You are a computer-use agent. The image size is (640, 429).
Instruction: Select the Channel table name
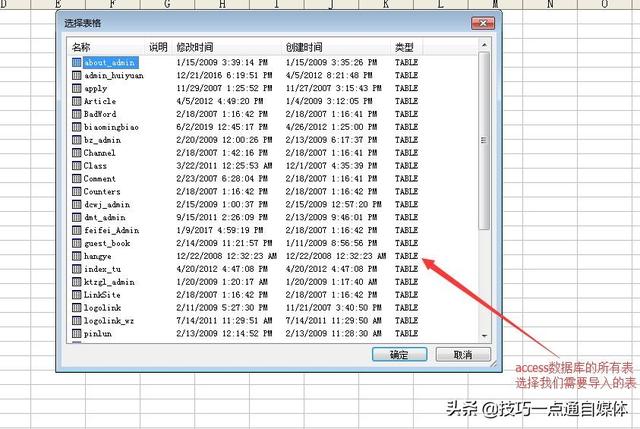coord(100,153)
